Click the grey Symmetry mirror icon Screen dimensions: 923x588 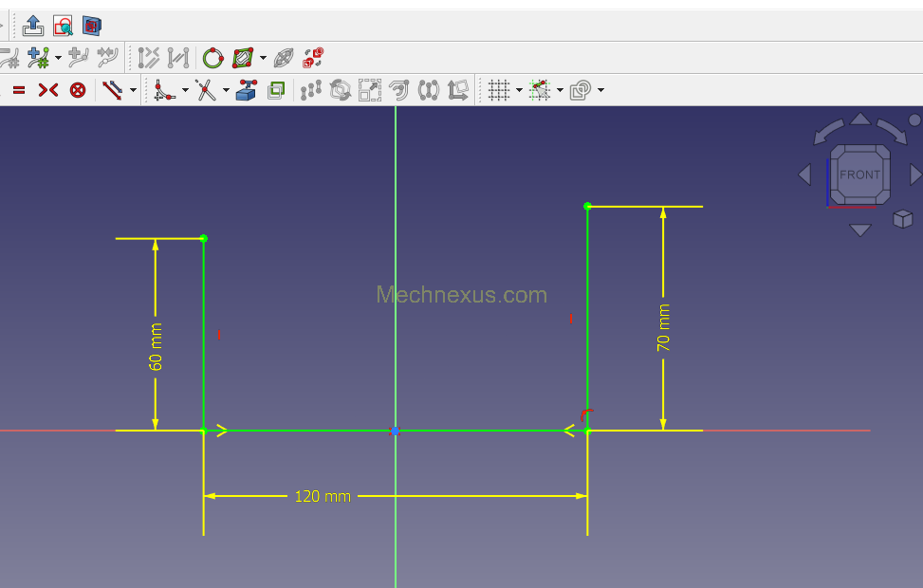[x=429, y=90]
